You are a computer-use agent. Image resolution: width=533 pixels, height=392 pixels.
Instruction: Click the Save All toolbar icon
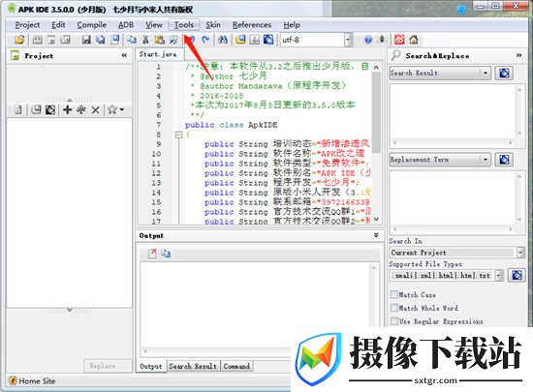coord(100,40)
